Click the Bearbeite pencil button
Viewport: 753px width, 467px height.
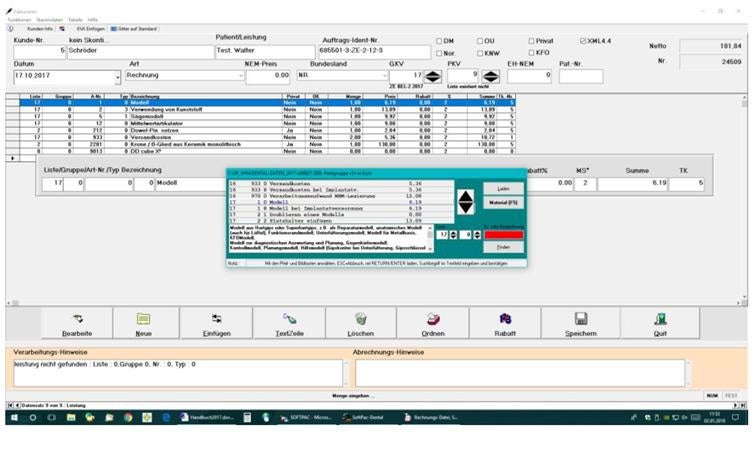click(x=77, y=324)
